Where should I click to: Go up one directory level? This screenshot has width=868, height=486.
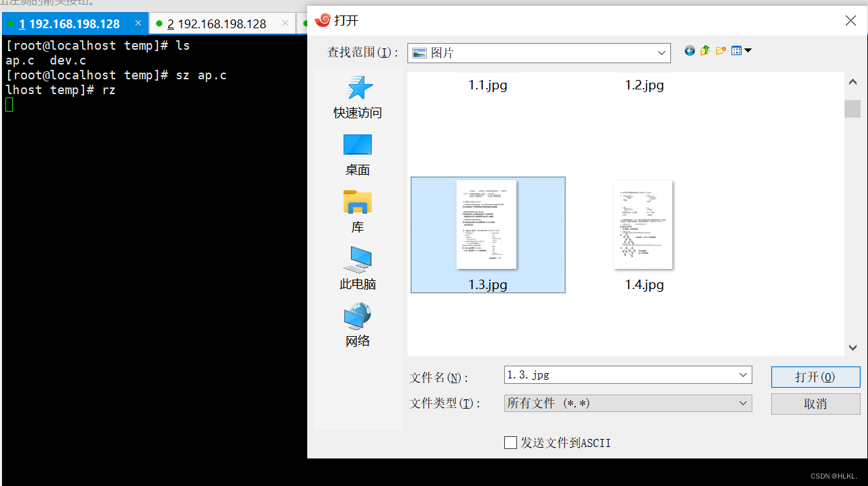(x=705, y=50)
